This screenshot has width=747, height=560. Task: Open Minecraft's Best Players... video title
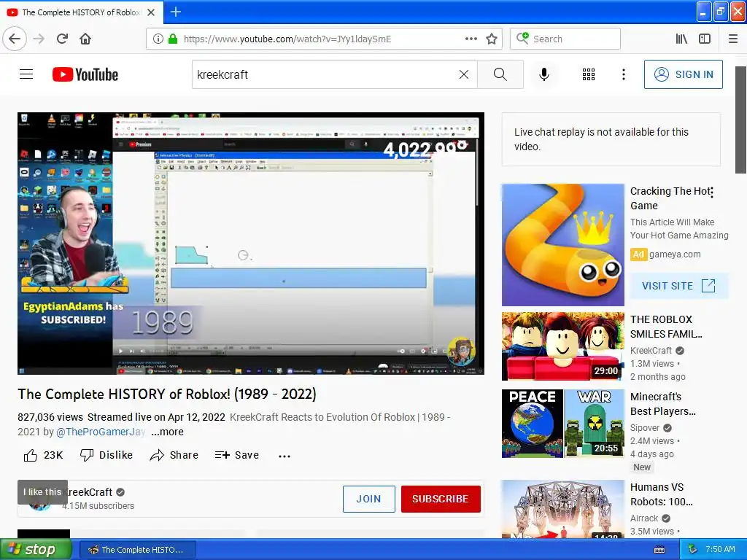pyautogui.click(x=662, y=404)
